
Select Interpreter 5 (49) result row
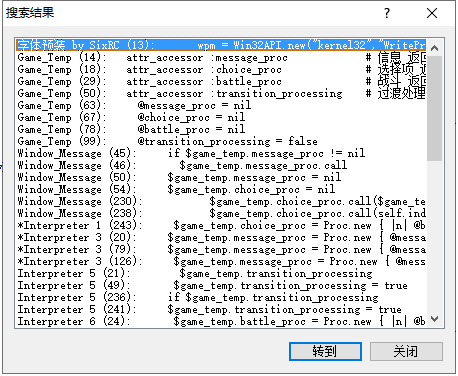pos(221,285)
